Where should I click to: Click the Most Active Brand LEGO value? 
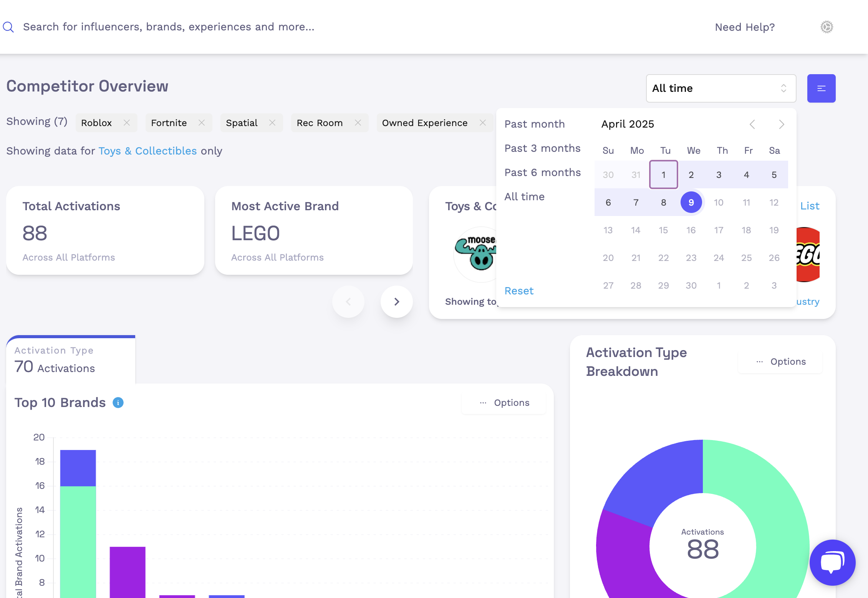pos(255,233)
